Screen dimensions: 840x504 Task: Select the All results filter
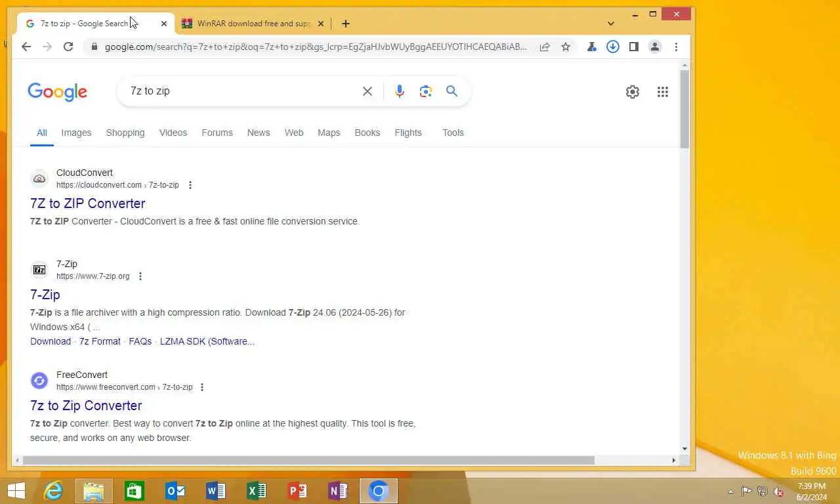tap(42, 133)
